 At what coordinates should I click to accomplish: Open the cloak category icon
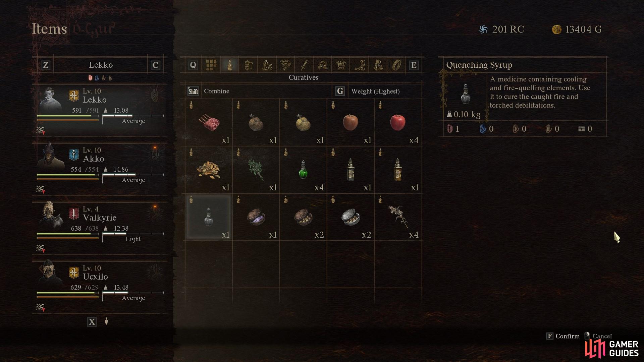pyautogui.click(x=378, y=65)
